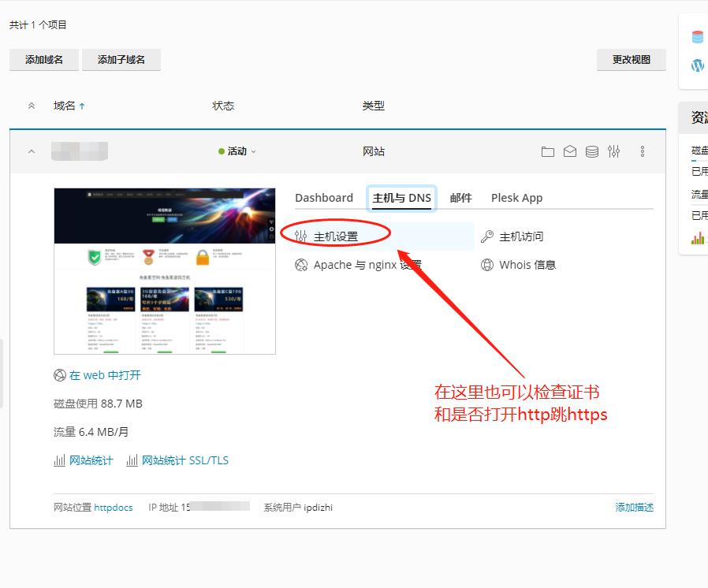Click the 添加子域名 button
The width and height of the screenshot is (708, 588).
click(x=121, y=60)
